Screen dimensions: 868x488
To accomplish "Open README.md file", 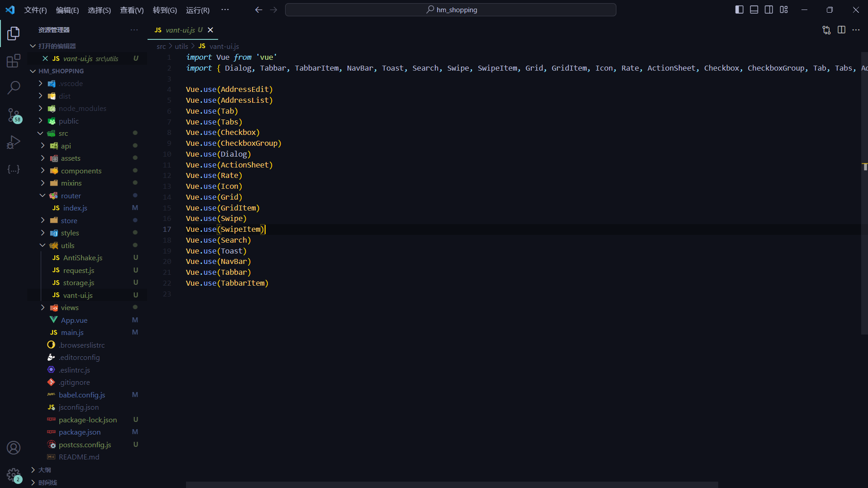I will coord(87,457).
